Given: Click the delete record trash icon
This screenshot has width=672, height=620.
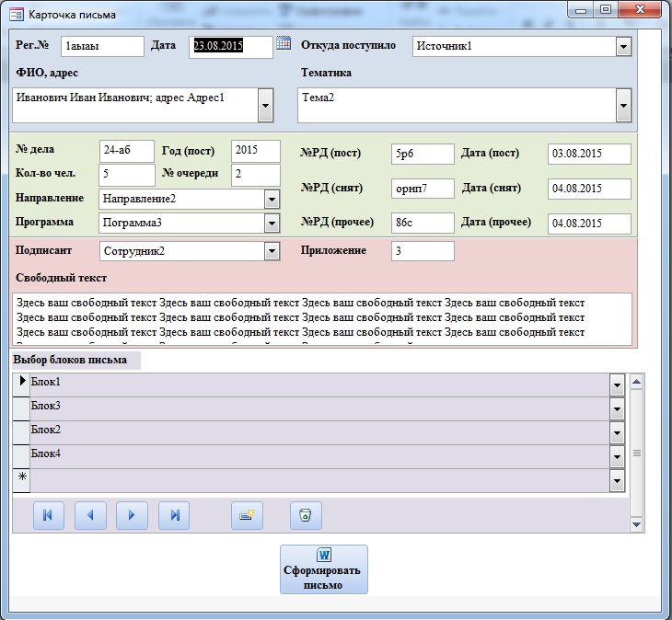Looking at the screenshot, I should tap(306, 515).
